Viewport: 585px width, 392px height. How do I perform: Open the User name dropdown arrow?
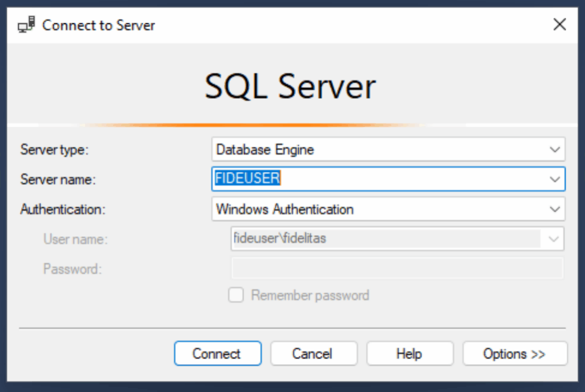(554, 239)
